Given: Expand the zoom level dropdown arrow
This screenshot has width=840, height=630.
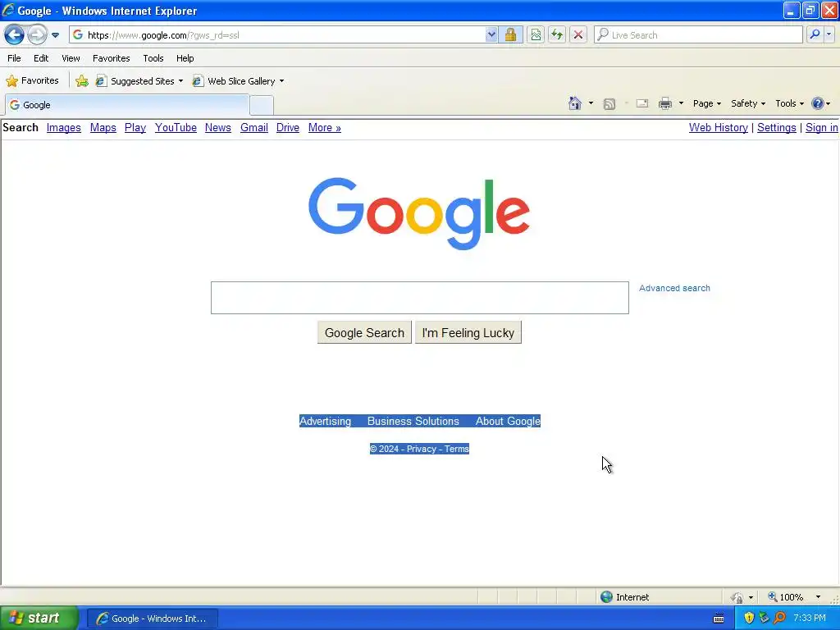Looking at the screenshot, I should (818, 597).
